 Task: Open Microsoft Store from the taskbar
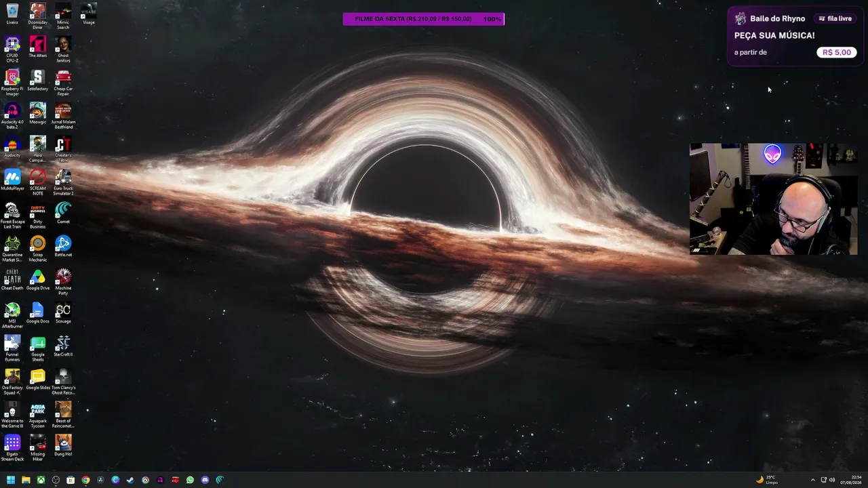71,480
